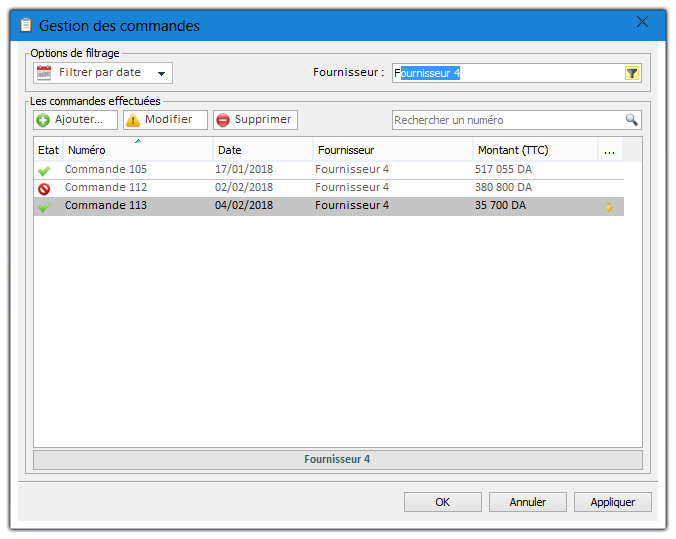Confirm with the OK button
Viewport: 676px width, 539px height.
coord(443,502)
